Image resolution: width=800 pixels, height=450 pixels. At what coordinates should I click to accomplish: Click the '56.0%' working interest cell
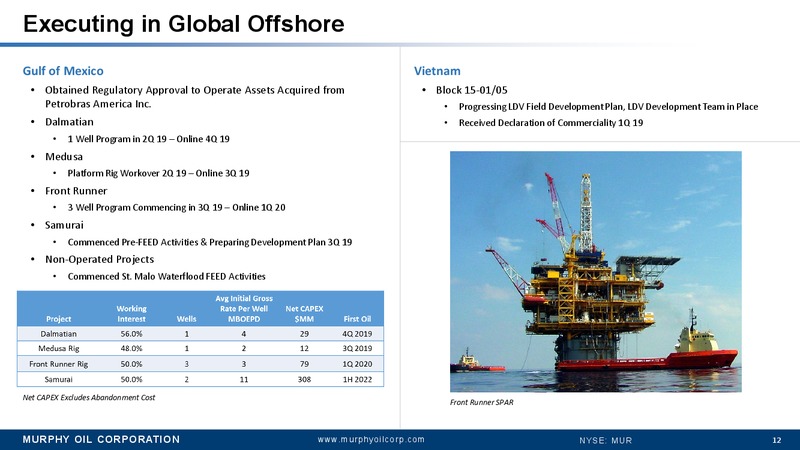[131, 334]
